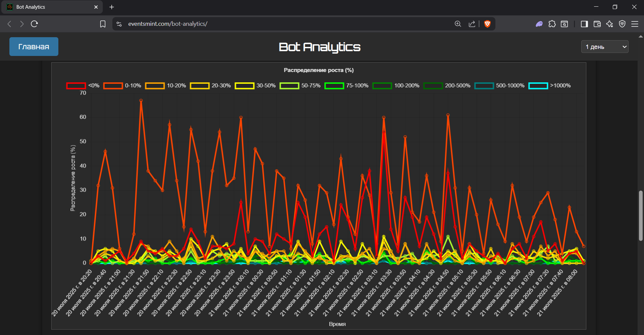The width and height of the screenshot is (644, 335).
Task: Hide the 0-10% legend series
Action: pos(122,86)
